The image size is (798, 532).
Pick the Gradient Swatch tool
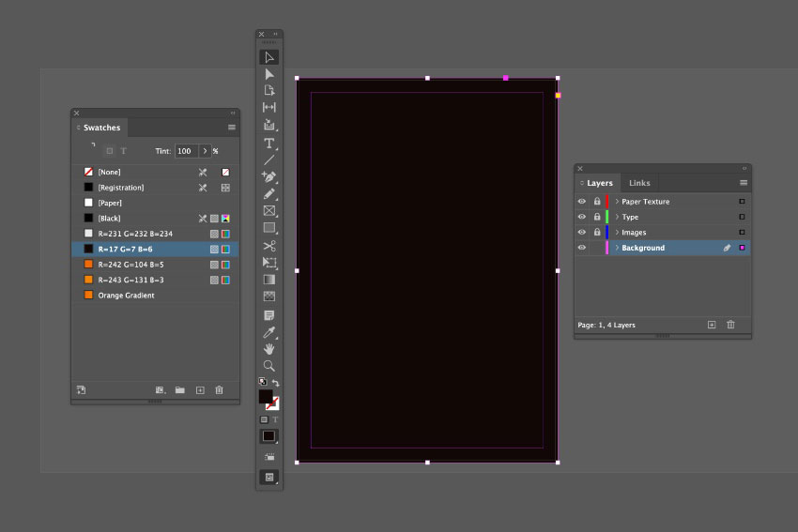269,280
